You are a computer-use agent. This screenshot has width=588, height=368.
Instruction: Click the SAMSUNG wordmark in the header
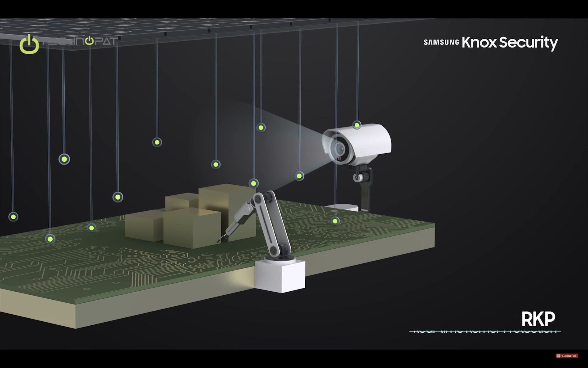click(x=441, y=42)
